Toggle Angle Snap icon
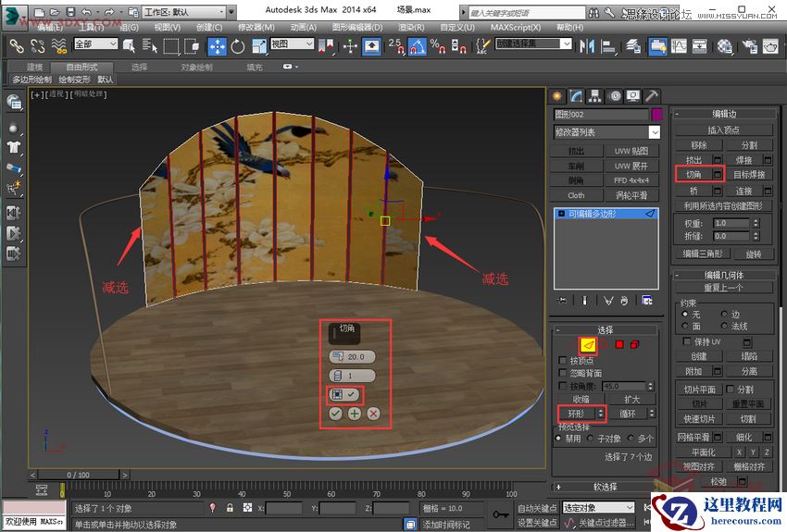 pos(417,46)
